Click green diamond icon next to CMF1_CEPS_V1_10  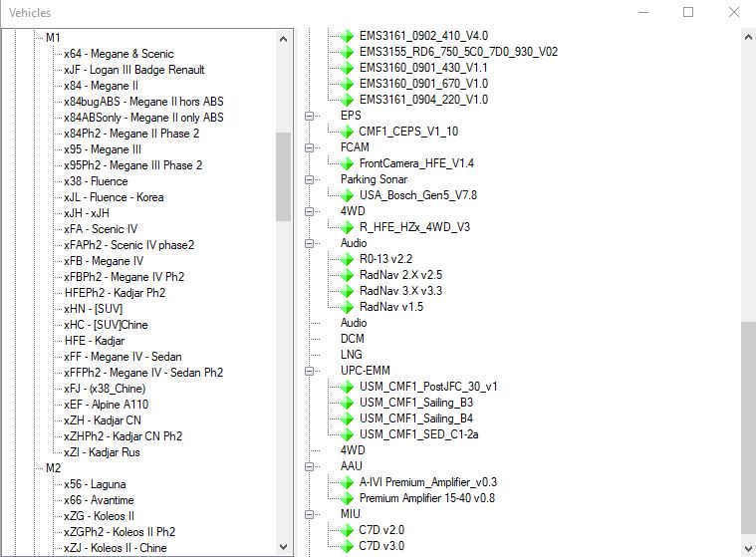pos(347,132)
